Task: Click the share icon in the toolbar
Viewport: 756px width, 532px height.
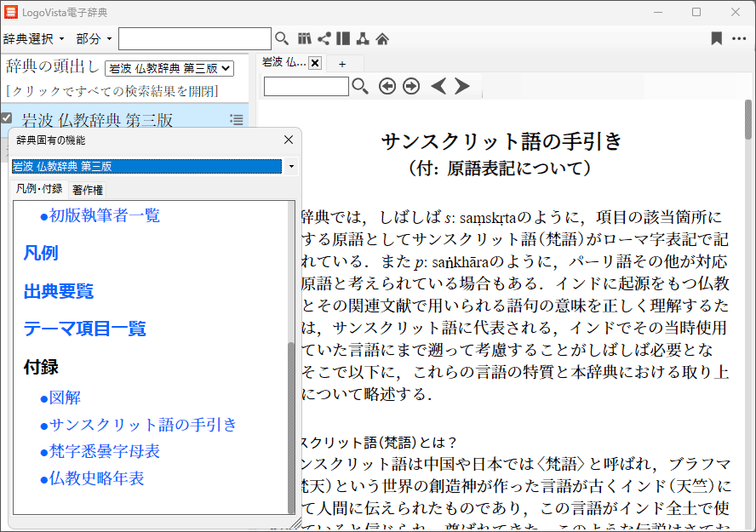Action: [324, 38]
